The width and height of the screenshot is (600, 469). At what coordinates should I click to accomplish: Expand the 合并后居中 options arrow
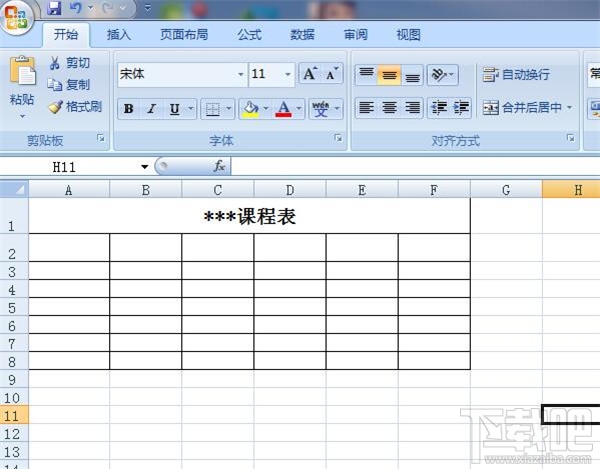pos(569,108)
